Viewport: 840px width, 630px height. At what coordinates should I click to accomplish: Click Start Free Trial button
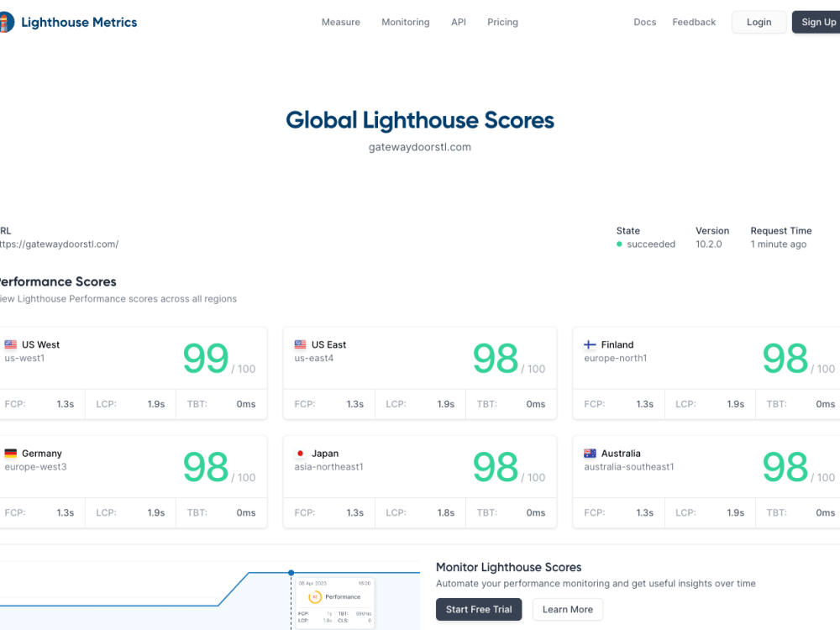[x=479, y=610]
